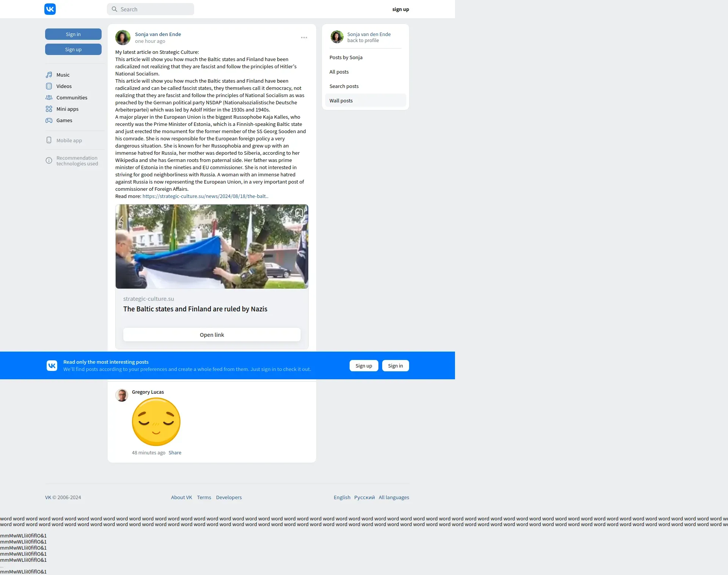Click the blue Sign in sidebar button
Image resolution: width=728 pixels, height=575 pixels.
point(73,34)
